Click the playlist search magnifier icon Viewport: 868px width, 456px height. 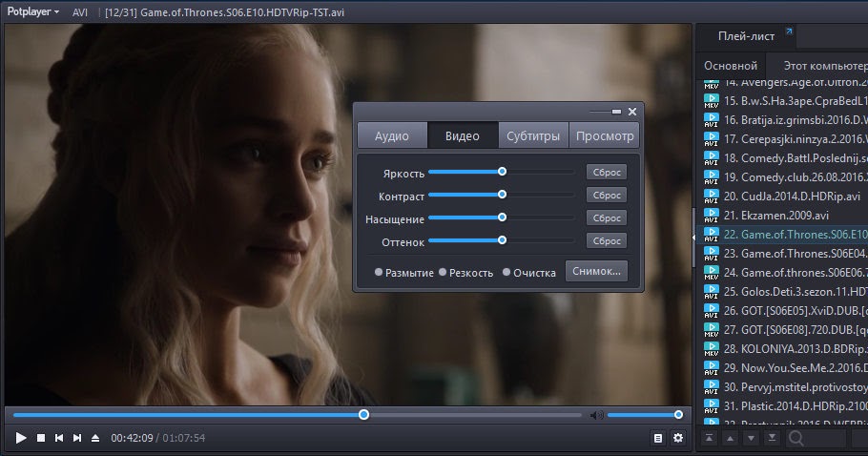tap(795, 438)
